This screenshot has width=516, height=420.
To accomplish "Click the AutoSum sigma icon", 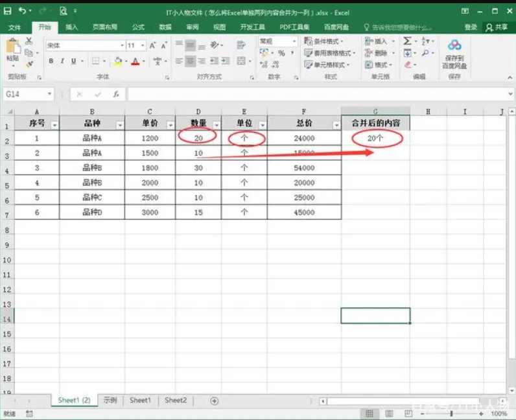I will tap(407, 41).
